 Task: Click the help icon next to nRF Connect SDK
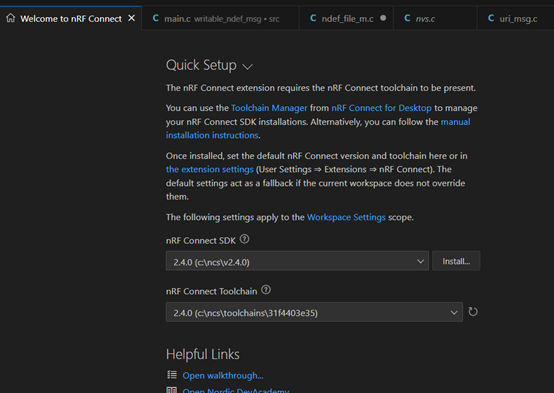point(244,239)
